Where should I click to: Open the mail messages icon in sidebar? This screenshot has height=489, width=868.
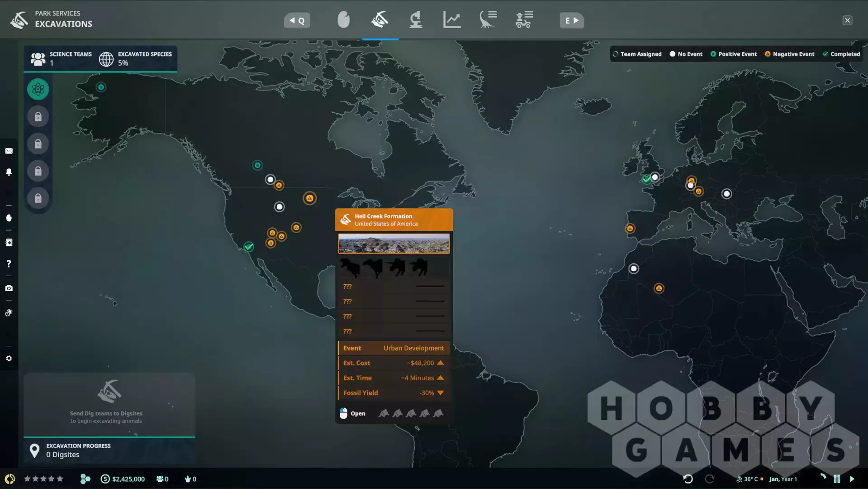(9, 151)
